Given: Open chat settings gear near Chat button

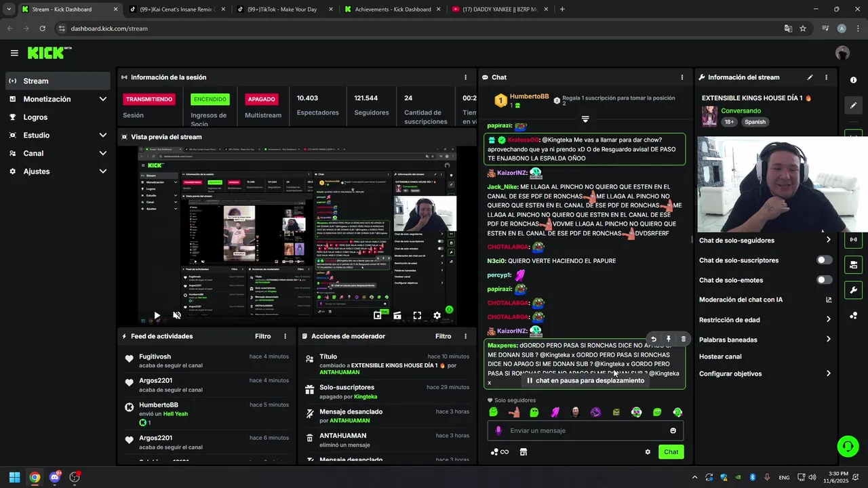Looking at the screenshot, I should (x=648, y=452).
